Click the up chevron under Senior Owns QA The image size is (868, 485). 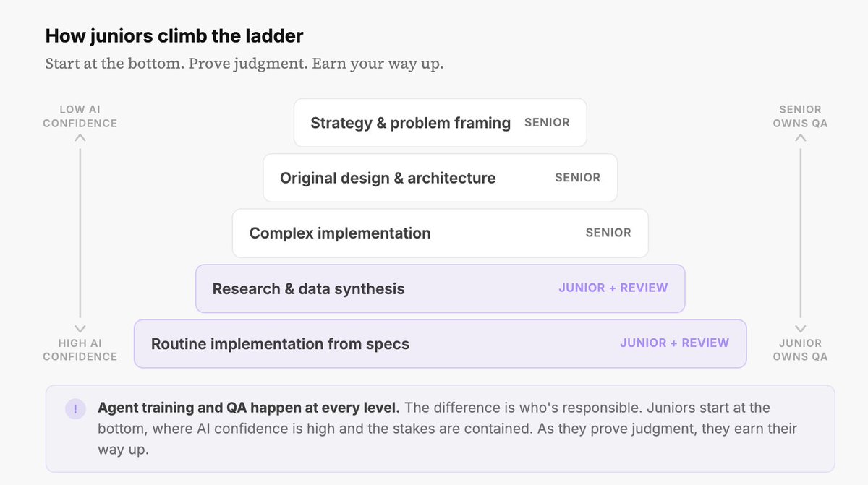click(x=800, y=137)
